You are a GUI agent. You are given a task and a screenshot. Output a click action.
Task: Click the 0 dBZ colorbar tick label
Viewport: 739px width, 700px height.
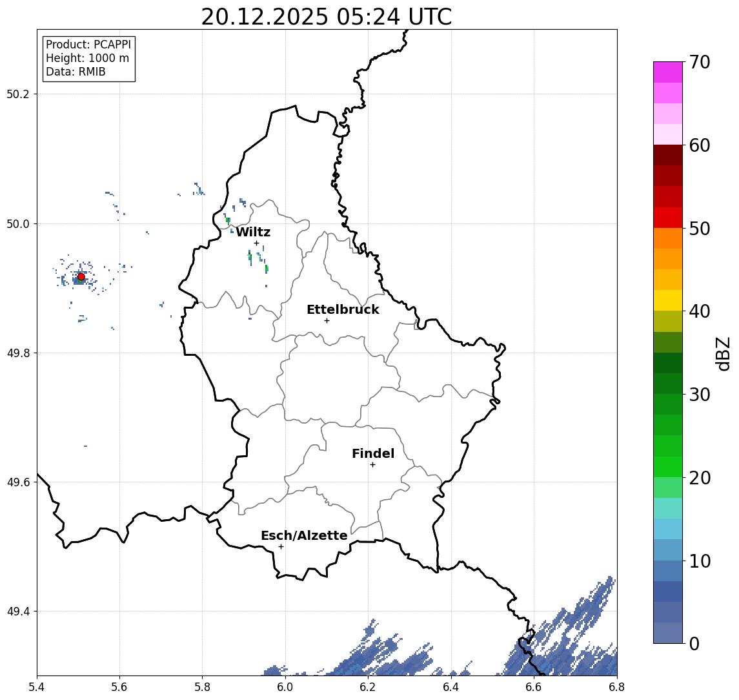tap(694, 643)
